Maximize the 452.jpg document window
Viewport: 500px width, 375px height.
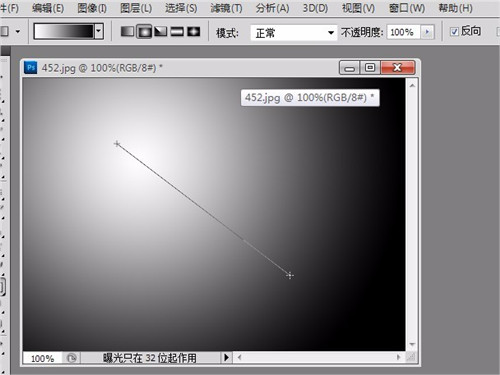pyautogui.click(x=370, y=68)
